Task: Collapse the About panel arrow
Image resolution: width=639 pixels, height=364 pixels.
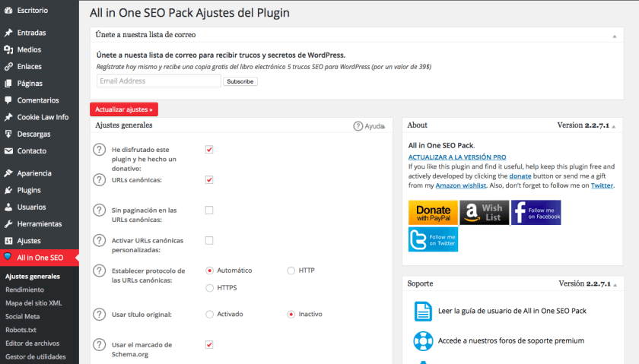Action: (614, 127)
